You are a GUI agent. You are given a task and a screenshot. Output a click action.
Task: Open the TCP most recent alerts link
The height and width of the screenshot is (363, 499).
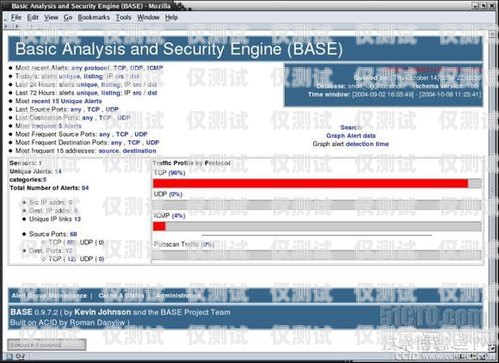click(x=120, y=68)
